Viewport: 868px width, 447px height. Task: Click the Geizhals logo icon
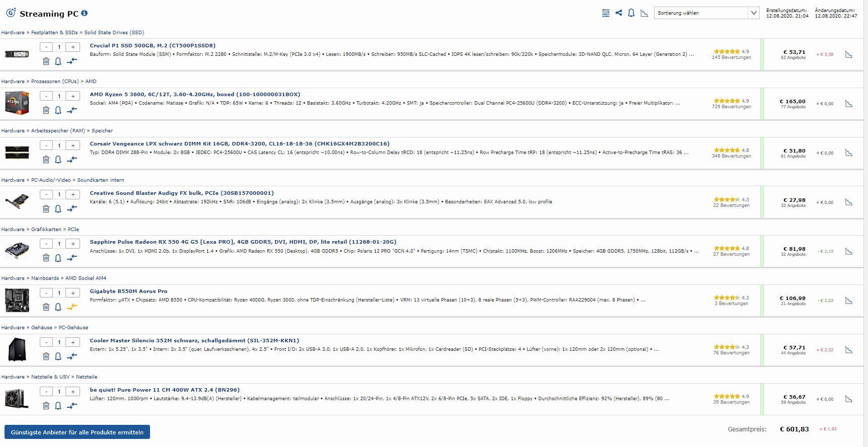pos(11,13)
